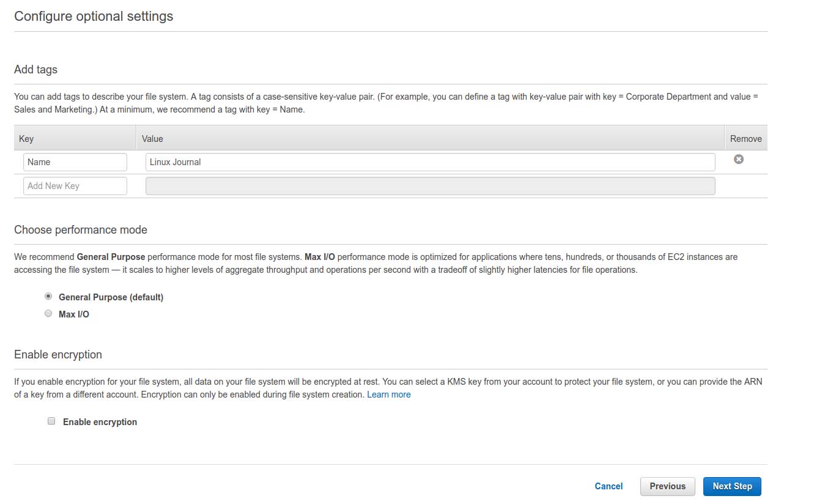Choose the Max I/O radio button
The height and width of the screenshot is (504, 836).
point(48,314)
